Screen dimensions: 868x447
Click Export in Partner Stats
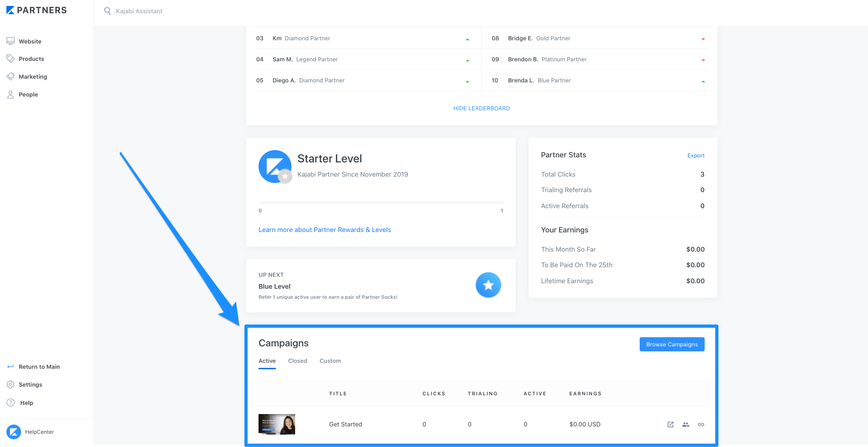(x=695, y=156)
